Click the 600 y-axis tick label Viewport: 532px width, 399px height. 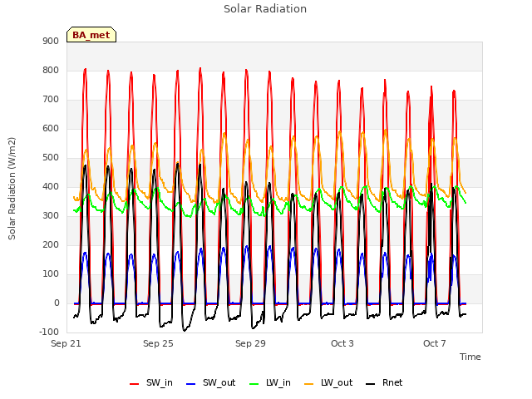coord(51,129)
